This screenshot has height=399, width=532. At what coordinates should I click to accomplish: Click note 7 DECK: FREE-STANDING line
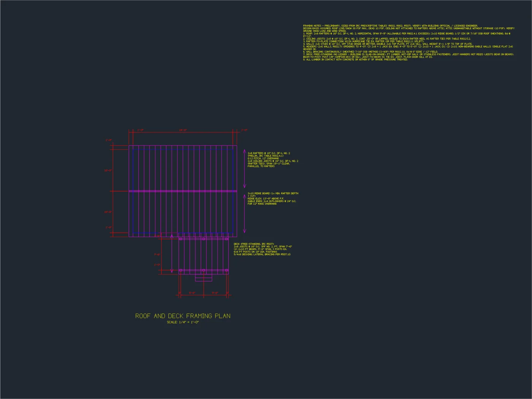point(408,55)
